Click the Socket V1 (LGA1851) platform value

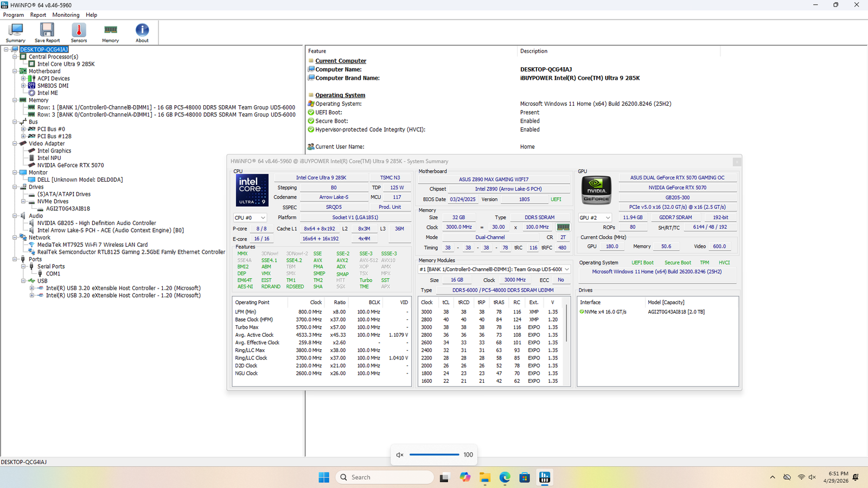[x=355, y=217]
